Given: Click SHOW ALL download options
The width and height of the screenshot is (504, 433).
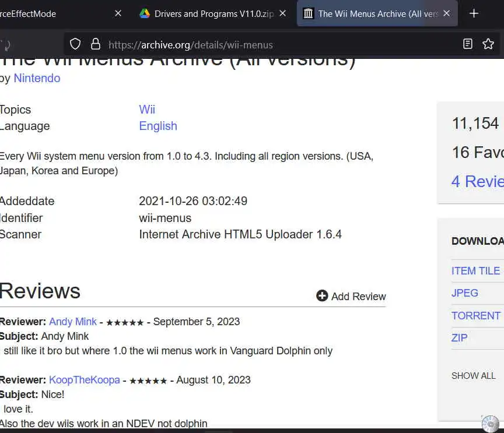Looking at the screenshot, I should click(x=474, y=375).
